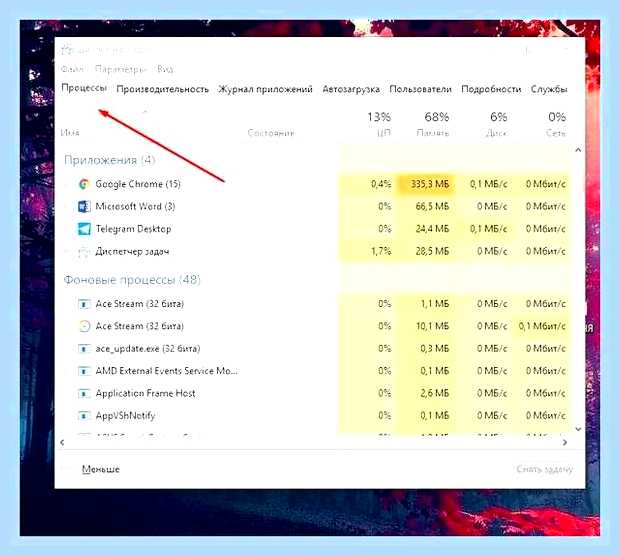Viewport: 620px width, 556px height.
Task: Select the AppVShNotify row
Action: pyautogui.click(x=315, y=416)
